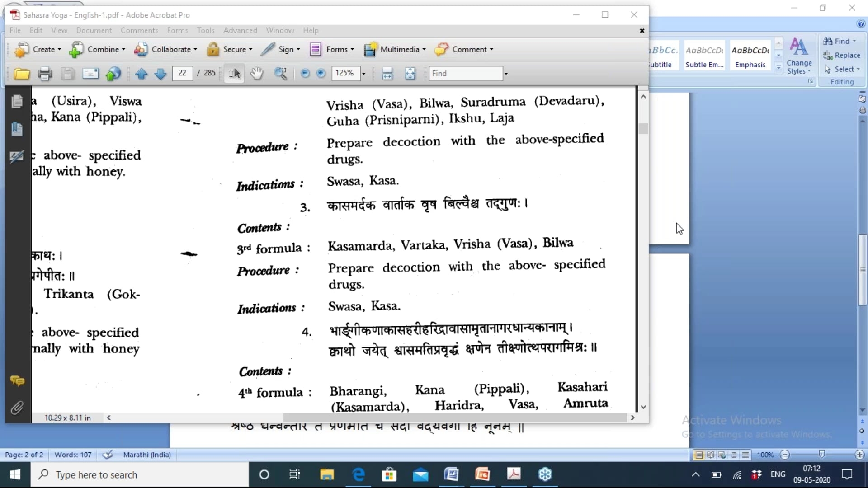
Task: Open the zoom percentage dropdown
Action: [363, 74]
